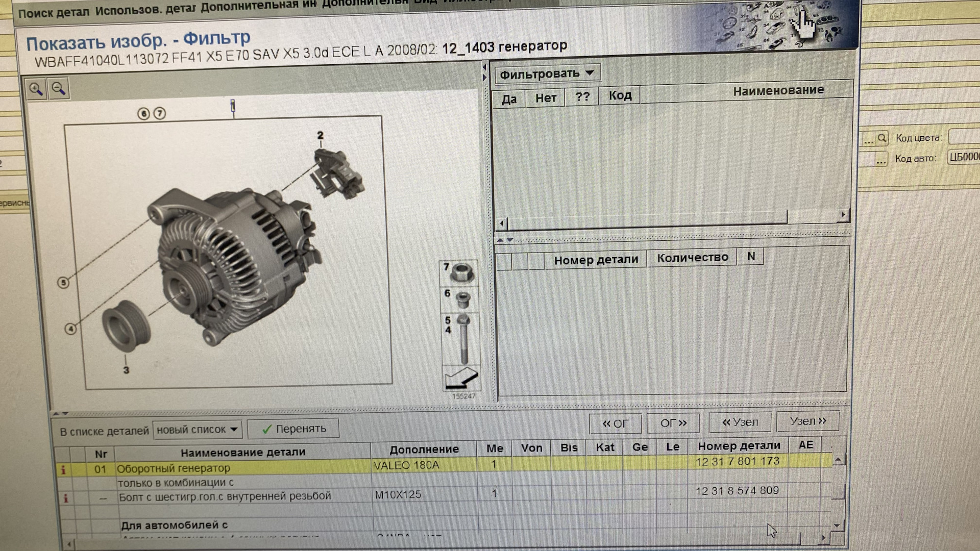The width and height of the screenshot is (980, 551).
Task: Click the Да filter column header
Action: coord(508,99)
